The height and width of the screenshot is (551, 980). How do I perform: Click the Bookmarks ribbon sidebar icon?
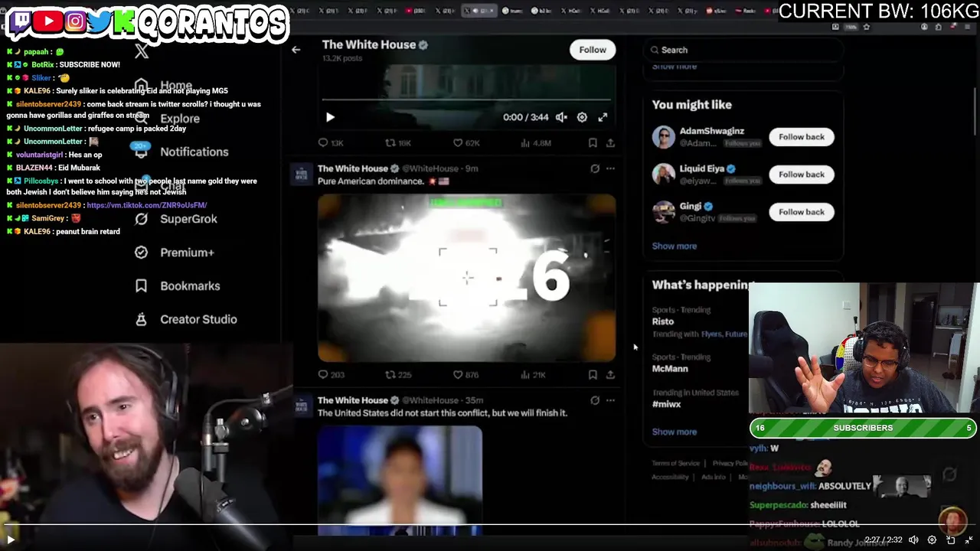coord(141,285)
